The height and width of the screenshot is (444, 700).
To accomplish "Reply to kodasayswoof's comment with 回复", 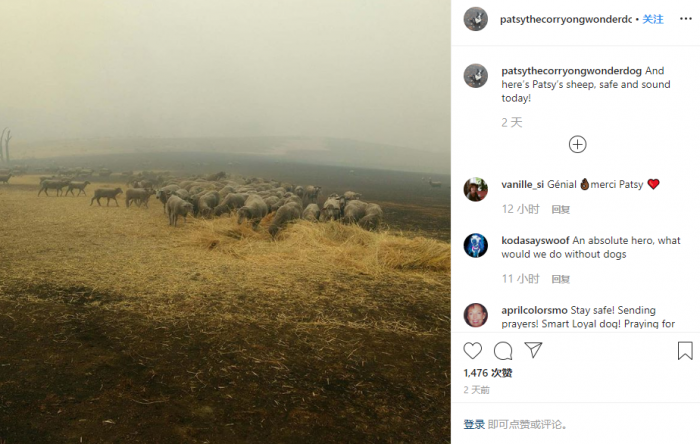I will click(x=560, y=279).
